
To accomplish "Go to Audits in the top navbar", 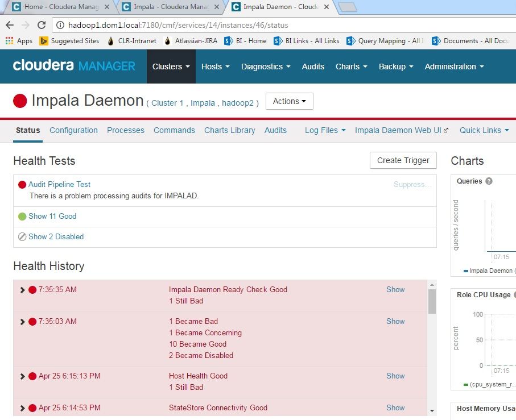I will [x=313, y=66].
